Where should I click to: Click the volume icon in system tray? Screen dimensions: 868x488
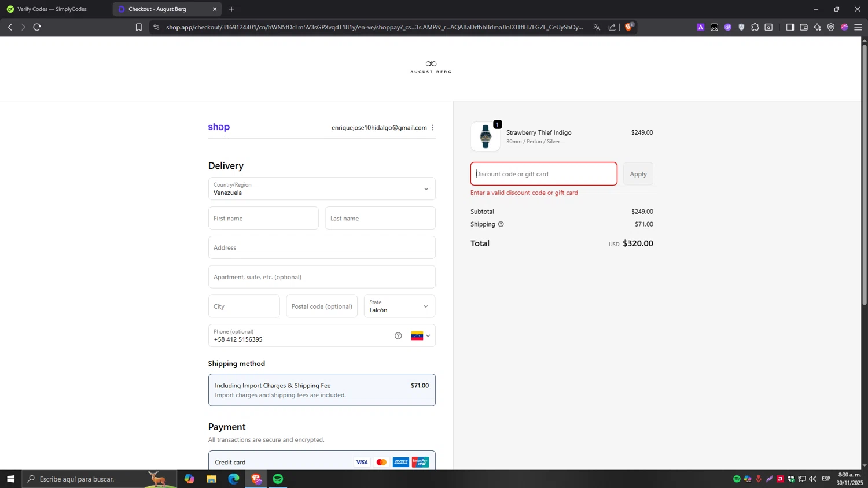(813, 479)
